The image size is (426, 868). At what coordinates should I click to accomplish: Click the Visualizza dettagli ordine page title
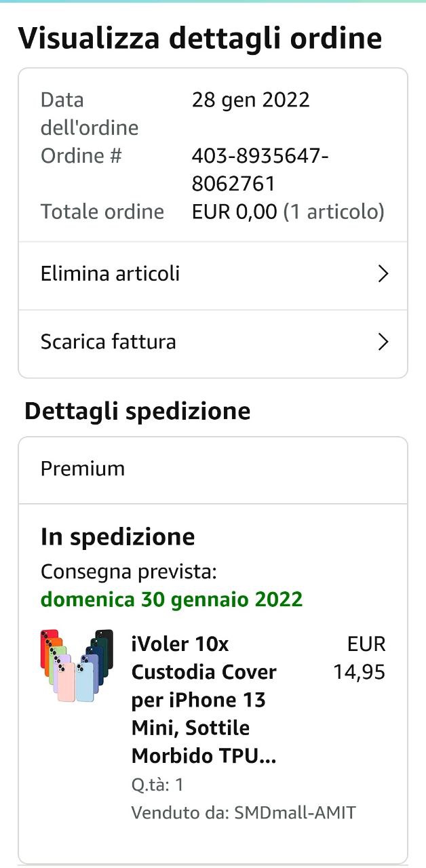coord(199,38)
